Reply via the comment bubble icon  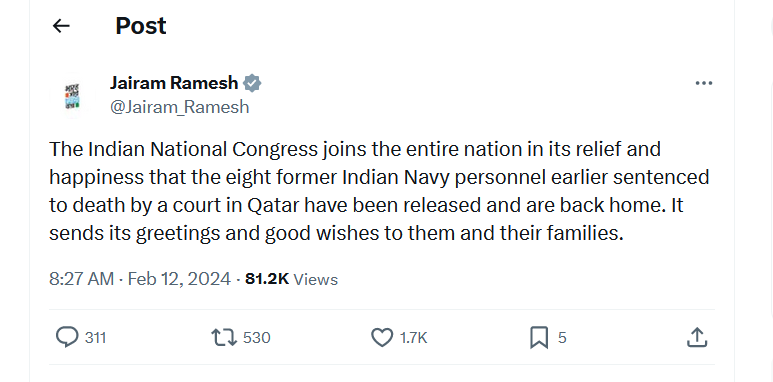pyautogui.click(x=67, y=338)
